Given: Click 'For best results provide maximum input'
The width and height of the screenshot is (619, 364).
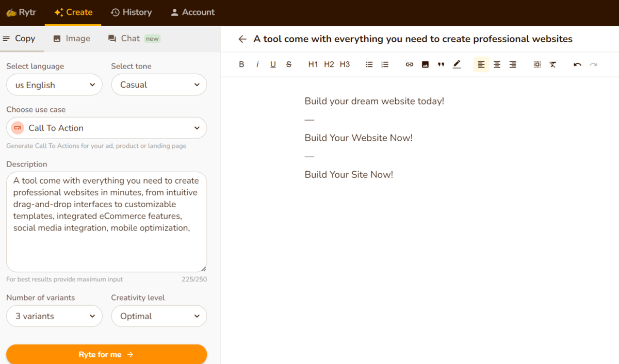Looking at the screenshot, I should 64,279.
